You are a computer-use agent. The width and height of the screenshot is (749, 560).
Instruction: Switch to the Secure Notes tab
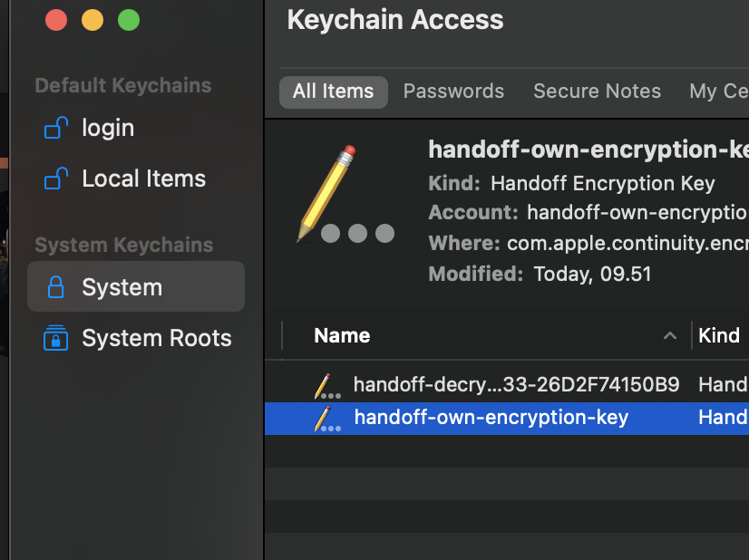pos(597,92)
